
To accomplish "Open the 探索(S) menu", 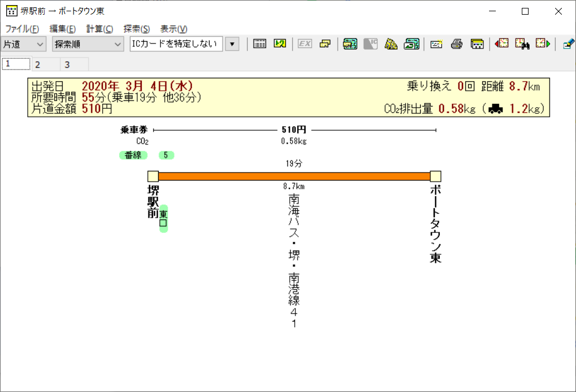I will pyautogui.click(x=137, y=29).
